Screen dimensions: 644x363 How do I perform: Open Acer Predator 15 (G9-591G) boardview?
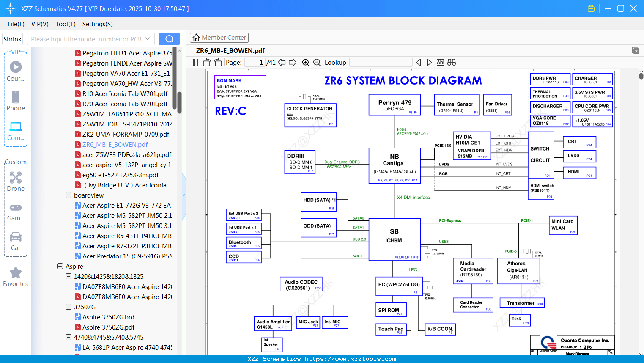pos(127,256)
